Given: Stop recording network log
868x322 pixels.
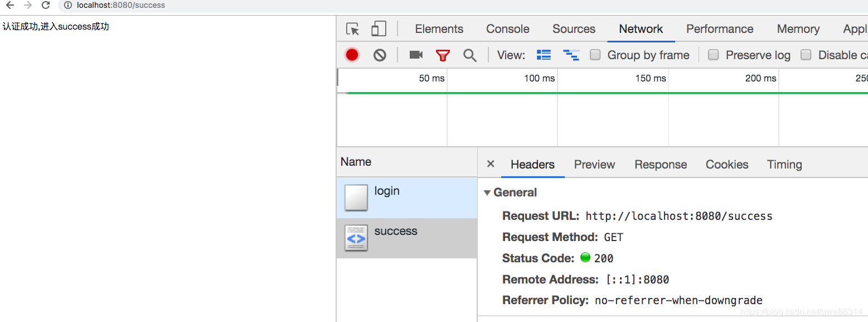Looking at the screenshot, I should [x=352, y=55].
